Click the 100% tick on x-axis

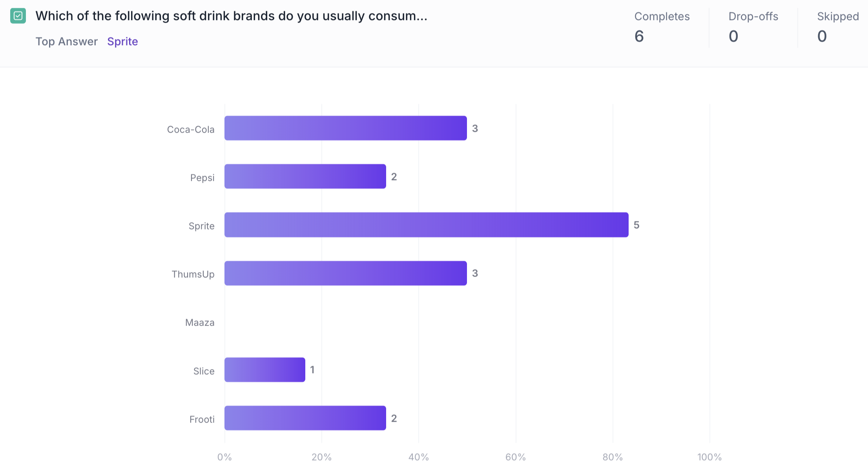tap(709, 457)
